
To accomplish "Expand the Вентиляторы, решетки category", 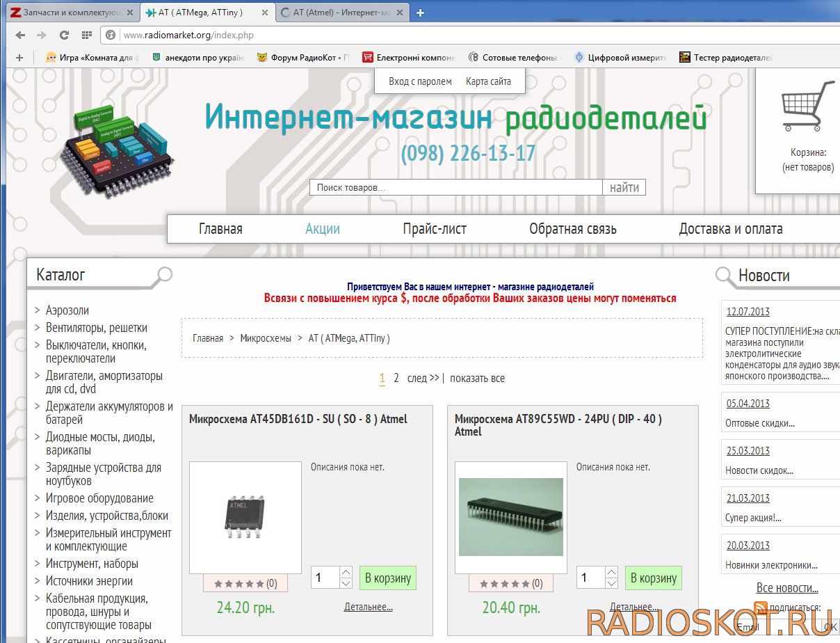I will click(x=97, y=328).
